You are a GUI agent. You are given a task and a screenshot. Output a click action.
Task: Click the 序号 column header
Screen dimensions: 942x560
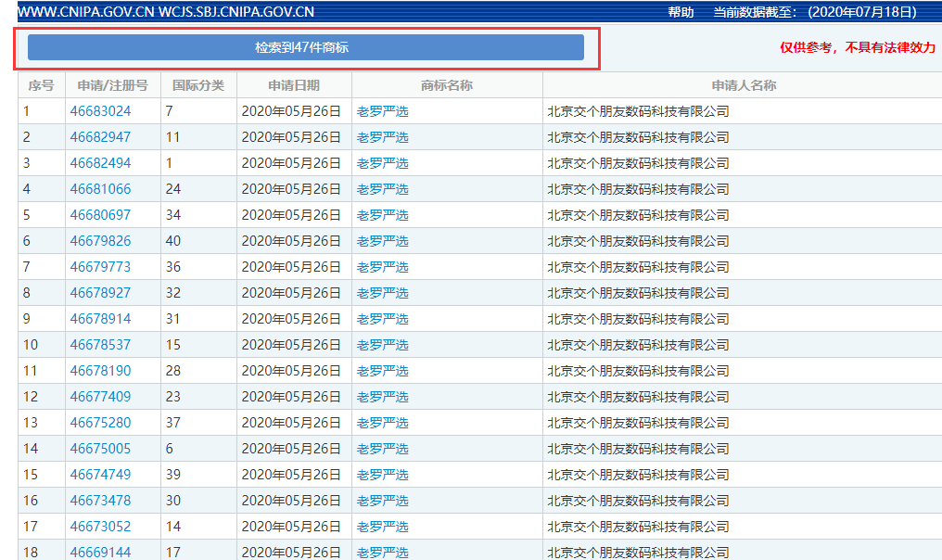pos(42,85)
